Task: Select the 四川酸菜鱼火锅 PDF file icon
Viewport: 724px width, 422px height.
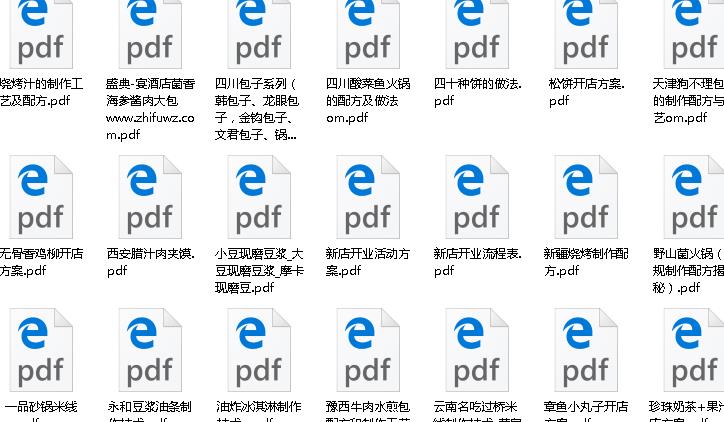Action: [x=368, y=34]
